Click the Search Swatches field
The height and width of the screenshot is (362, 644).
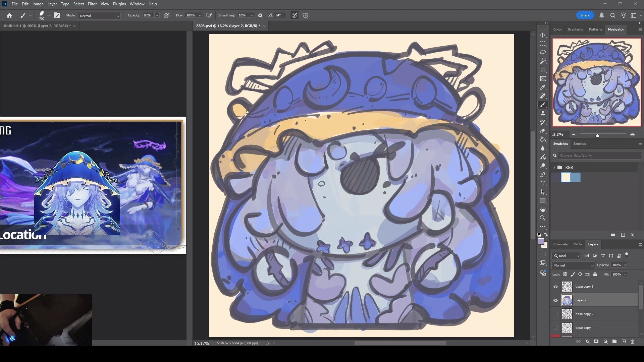[599, 156]
